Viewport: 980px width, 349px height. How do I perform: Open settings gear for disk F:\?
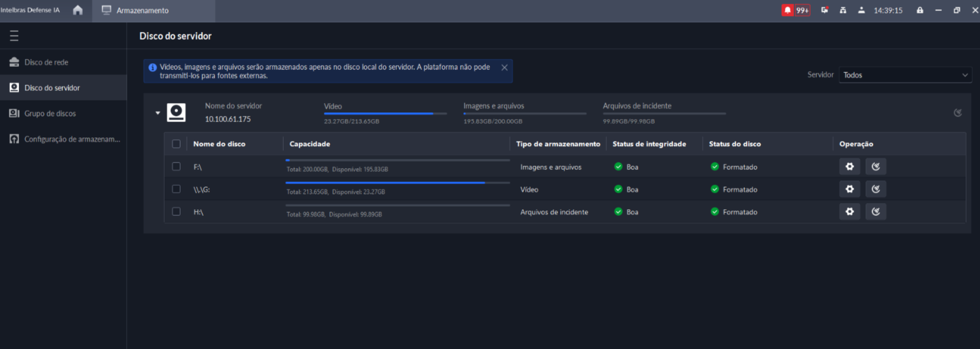849,166
